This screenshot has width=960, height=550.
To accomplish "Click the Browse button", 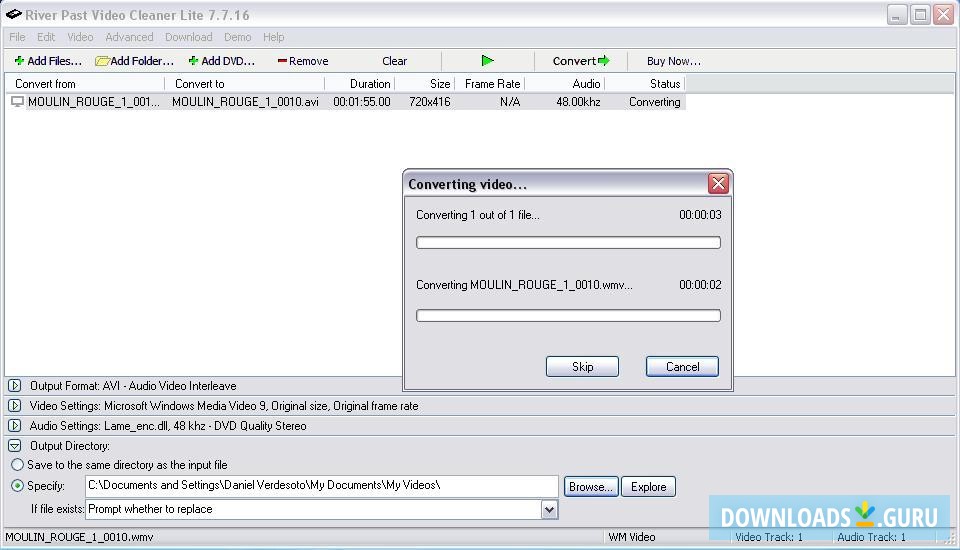I will click(x=591, y=487).
